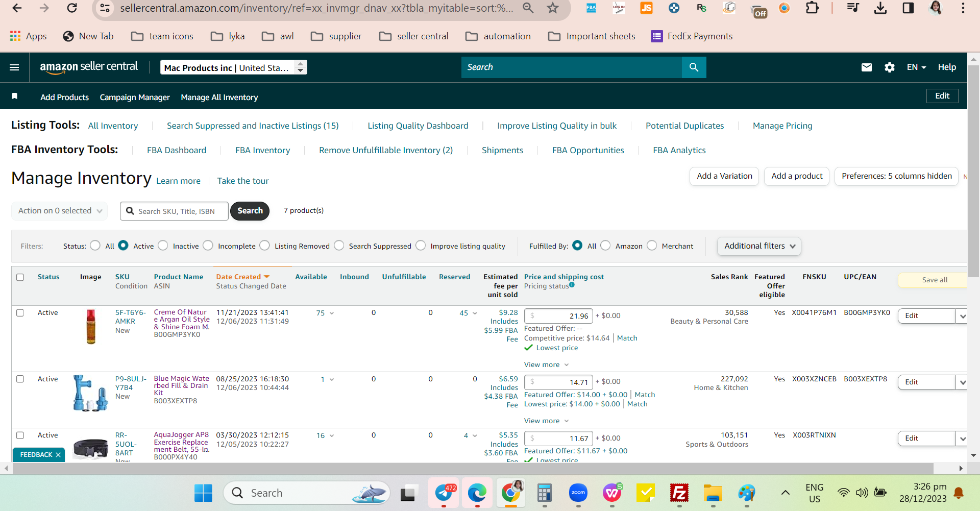Screen dimensions: 980x511
Task: Go to the FBA Dashboard tool
Action: [x=177, y=150]
